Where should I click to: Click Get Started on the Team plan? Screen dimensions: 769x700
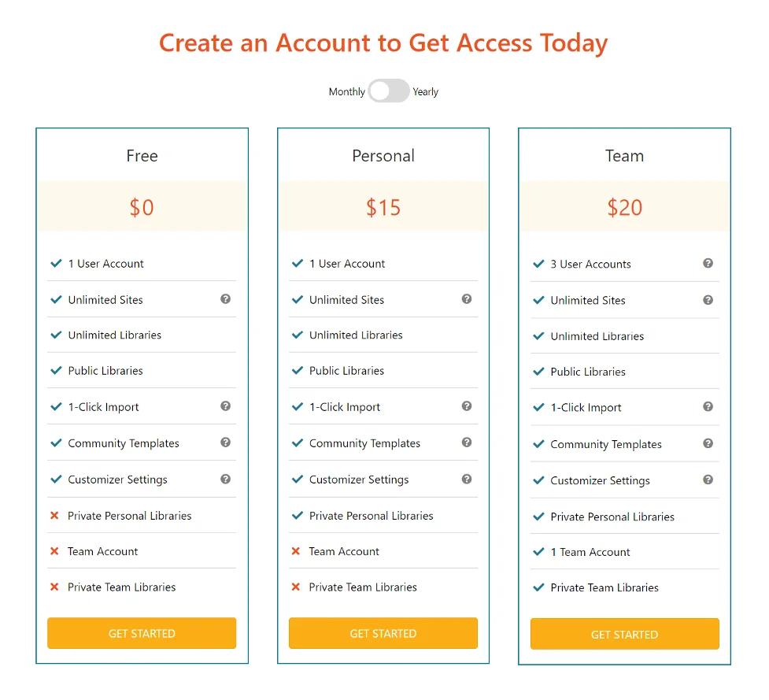coord(624,635)
